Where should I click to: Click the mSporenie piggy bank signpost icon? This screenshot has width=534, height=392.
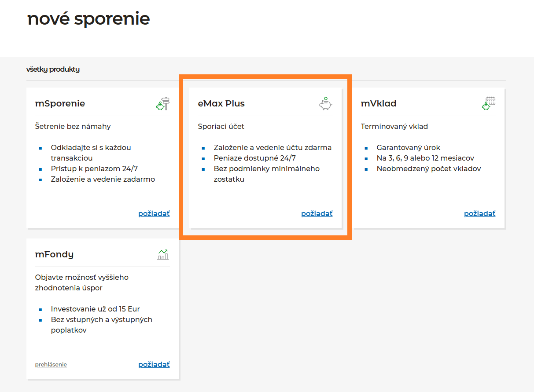tap(163, 104)
